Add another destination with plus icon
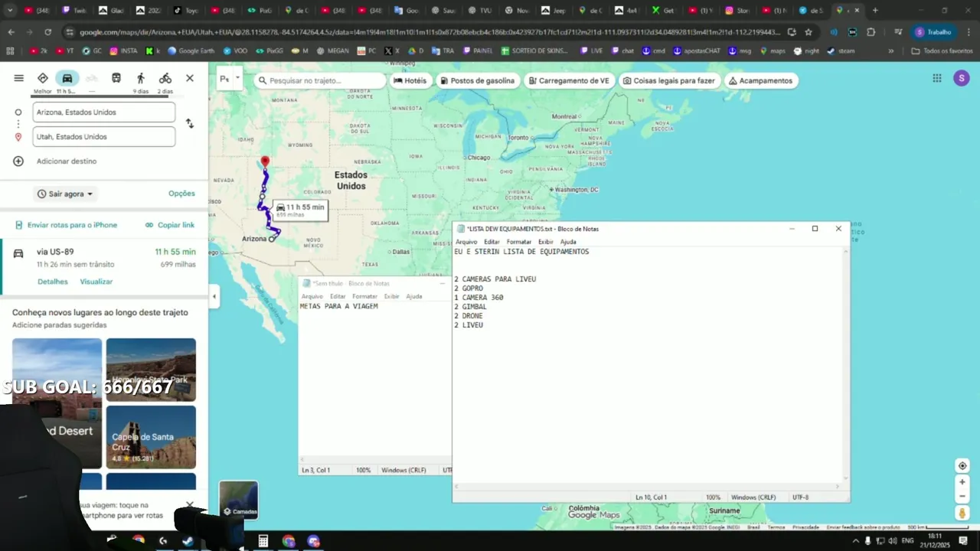 pyautogui.click(x=18, y=161)
